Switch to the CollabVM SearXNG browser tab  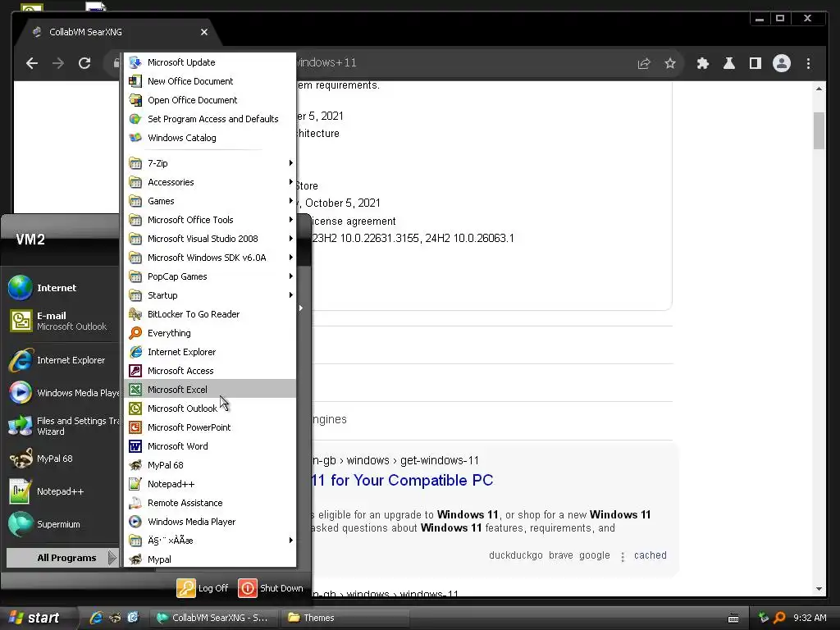tap(118, 32)
